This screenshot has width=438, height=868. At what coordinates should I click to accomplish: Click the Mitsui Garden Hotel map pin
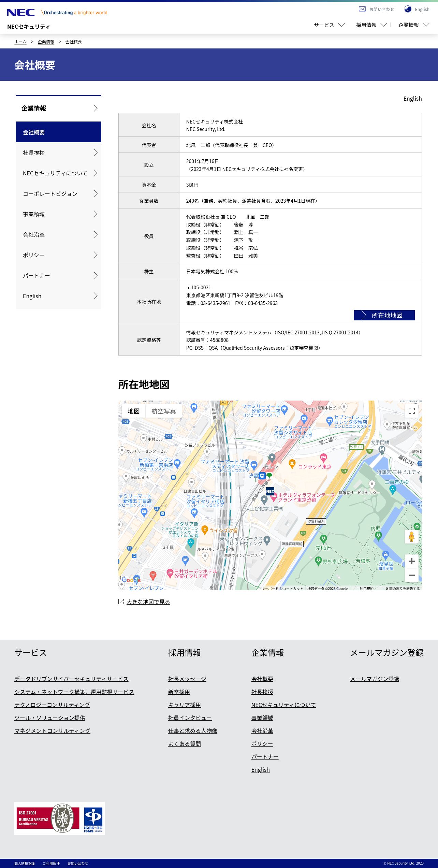(x=170, y=573)
